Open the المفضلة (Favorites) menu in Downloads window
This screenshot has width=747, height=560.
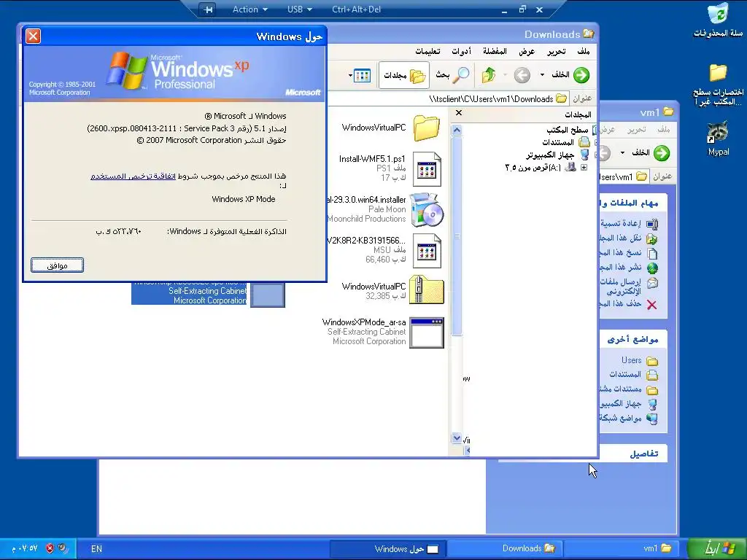[x=495, y=52]
